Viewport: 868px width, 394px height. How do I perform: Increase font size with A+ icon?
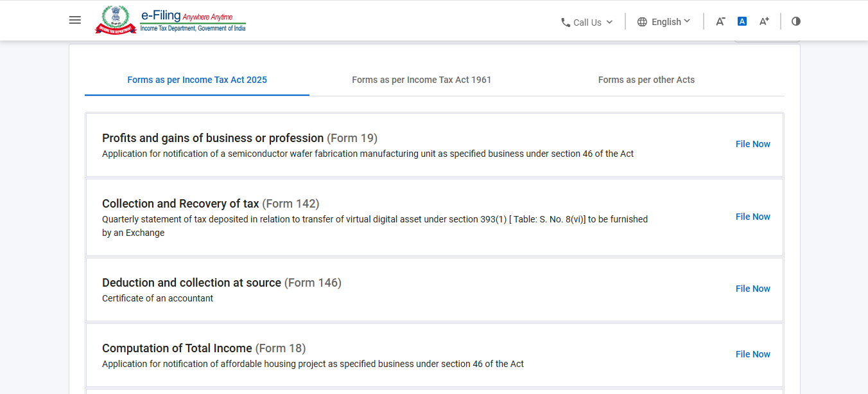[764, 21]
